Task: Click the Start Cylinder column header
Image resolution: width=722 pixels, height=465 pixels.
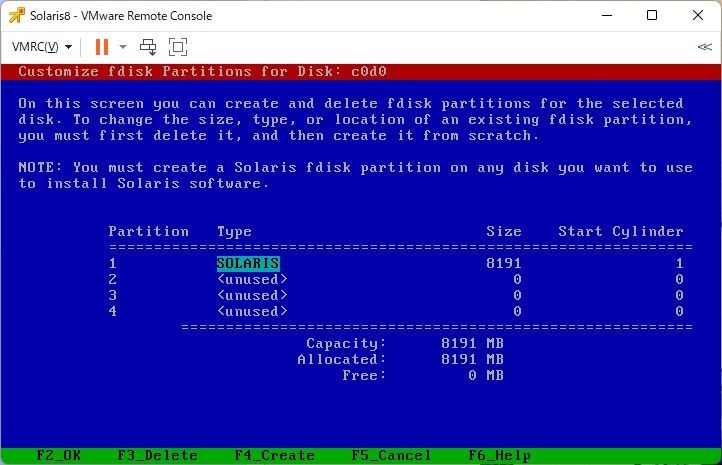Action: [x=621, y=231]
